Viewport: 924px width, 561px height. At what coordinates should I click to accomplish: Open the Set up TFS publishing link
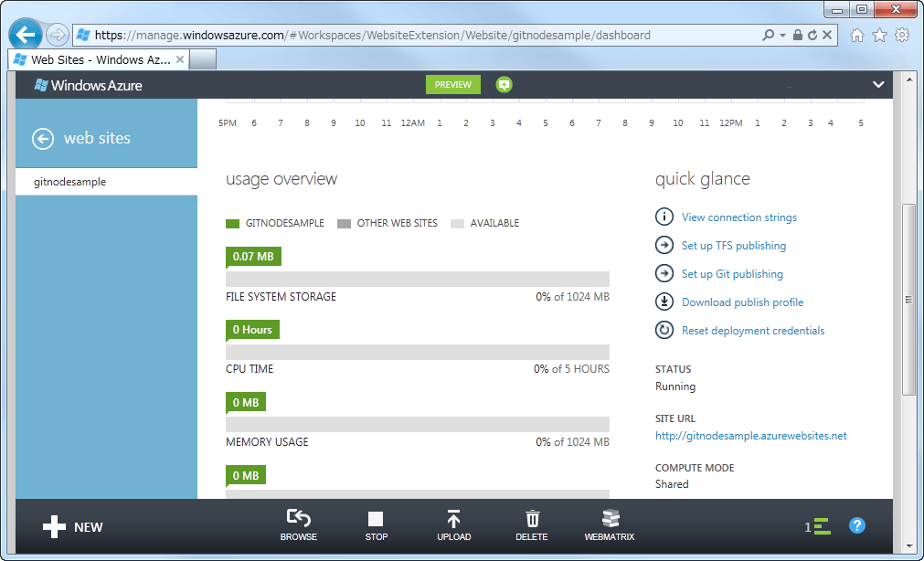coord(734,246)
